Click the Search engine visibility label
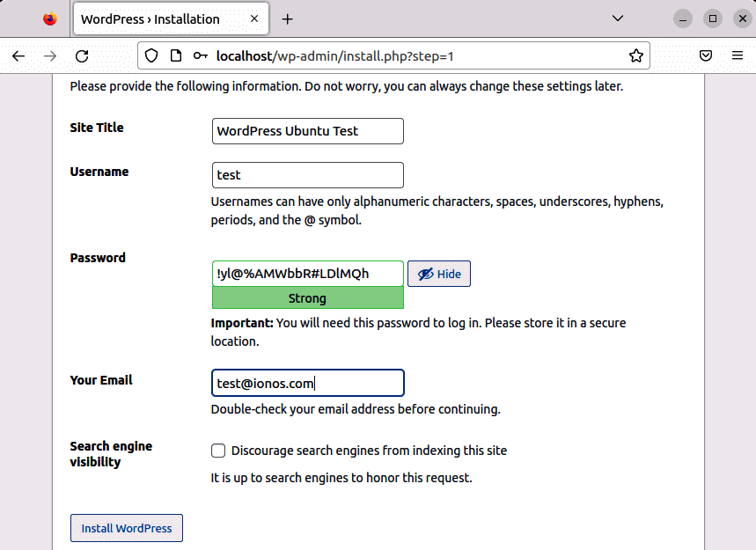This screenshot has width=756, height=550. pos(111,454)
